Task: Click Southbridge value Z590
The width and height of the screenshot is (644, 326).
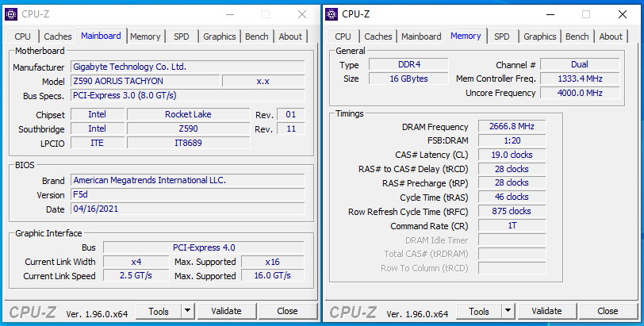Action: (189, 128)
